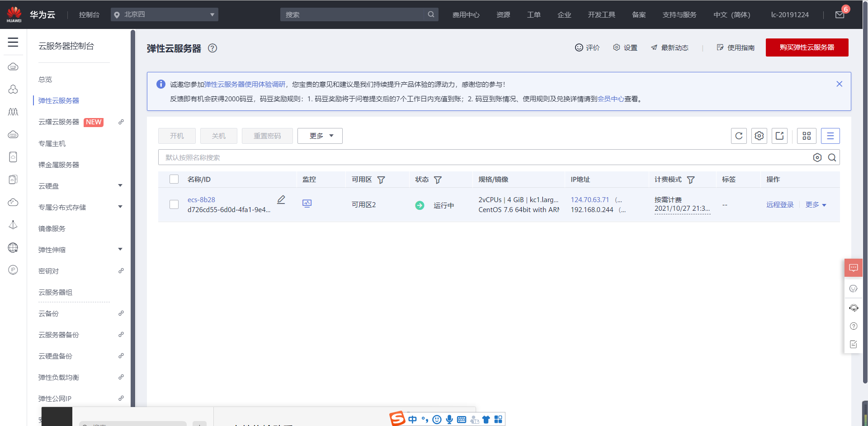Click the globe icon in left rail

coord(13,247)
